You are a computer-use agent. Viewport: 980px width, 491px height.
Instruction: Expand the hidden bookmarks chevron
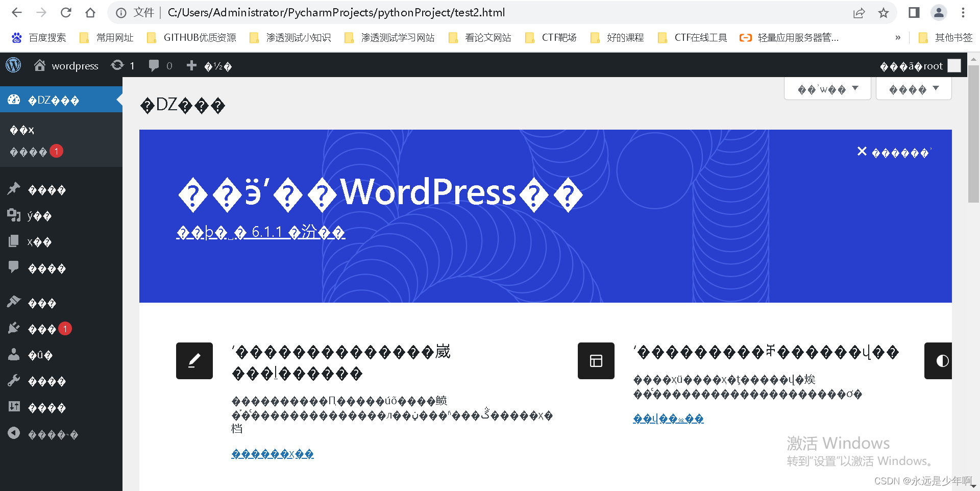(x=898, y=38)
